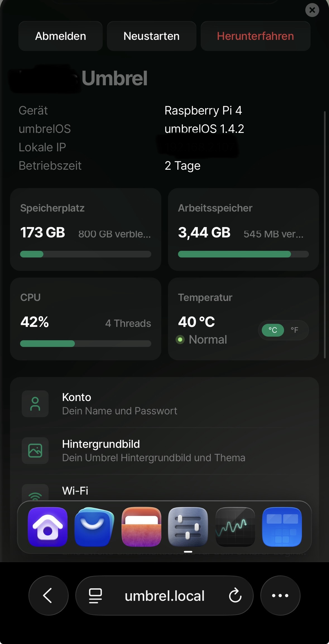This screenshot has width=329, height=644.
Task: Open the App Store dock icon
Action: point(94,527)
